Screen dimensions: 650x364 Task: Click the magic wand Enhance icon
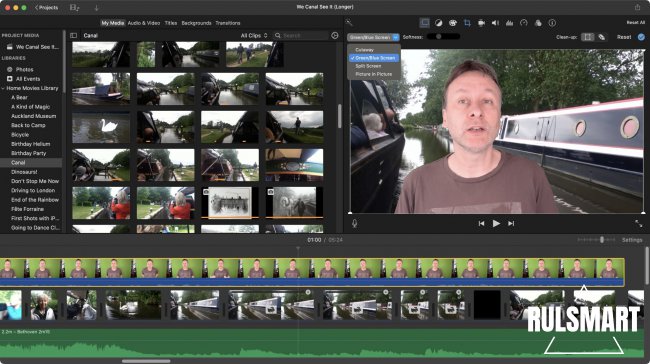[x=349, y=23]
